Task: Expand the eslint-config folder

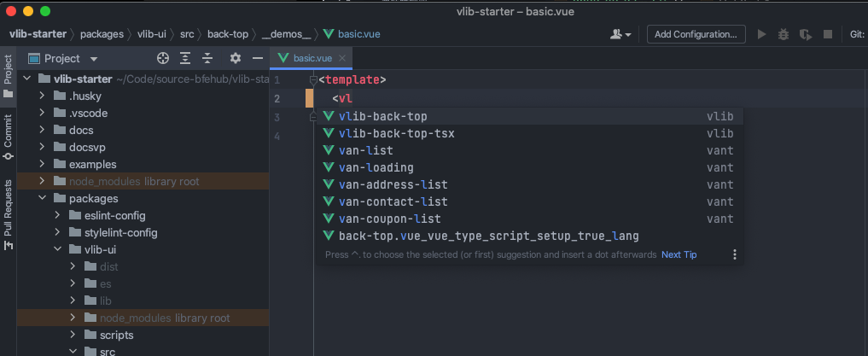Action: [x=57, y=215]
